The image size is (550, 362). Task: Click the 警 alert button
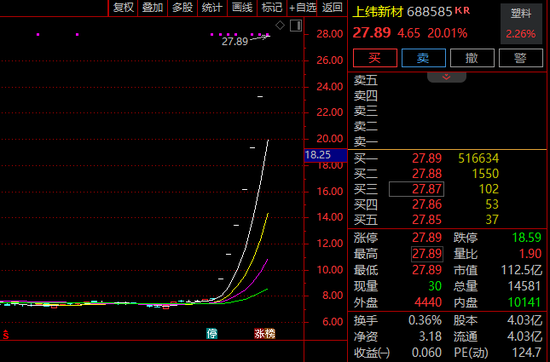pyautogui.click(x=521, y=58)
